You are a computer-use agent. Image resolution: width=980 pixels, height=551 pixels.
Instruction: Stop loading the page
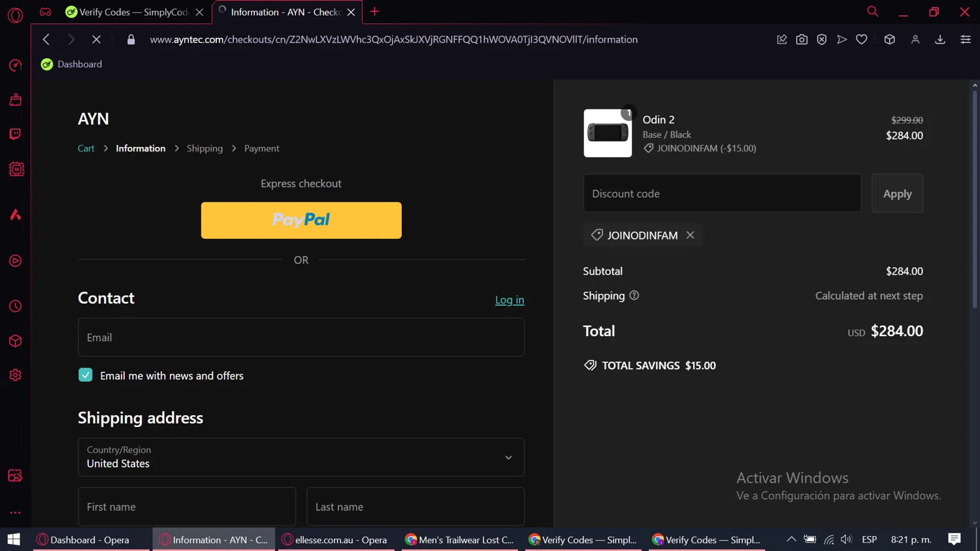(x=96, y=39)
